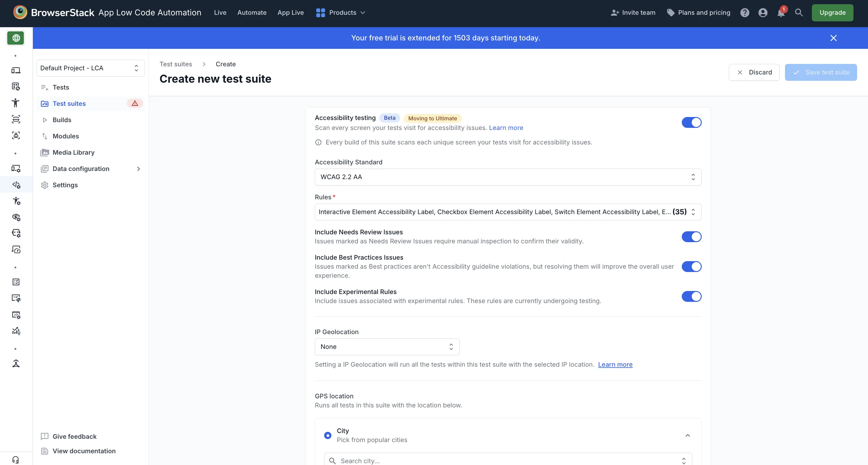The width and height of the screenshot is (868, 465).
Task: Click the speedometer performance icon in the left rail
Action: tap(16, 249)
